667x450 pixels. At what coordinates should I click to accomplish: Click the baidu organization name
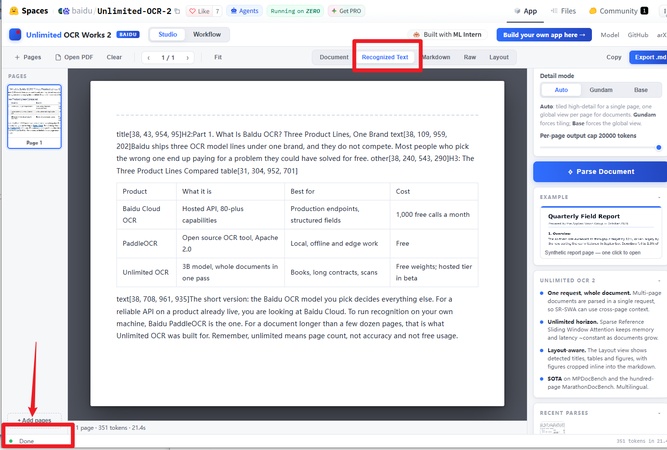[x=82, y=11]
